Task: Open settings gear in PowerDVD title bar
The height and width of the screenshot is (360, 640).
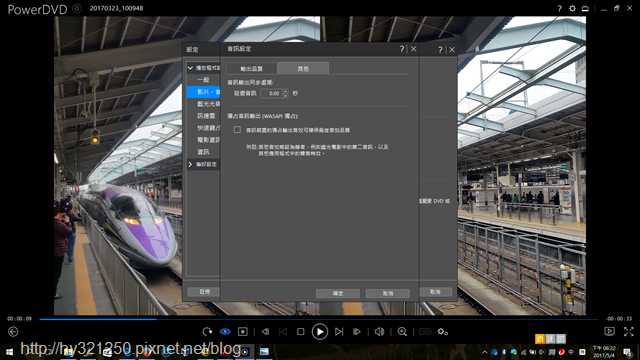Action: coord(572,8)
